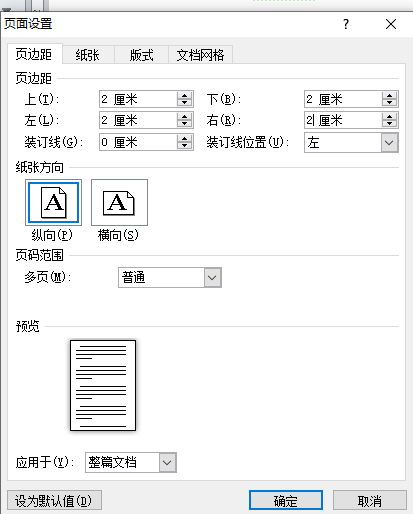Click into the 下(B) margin input field
The width and height of the screenshot is (413, 514).
343,99
